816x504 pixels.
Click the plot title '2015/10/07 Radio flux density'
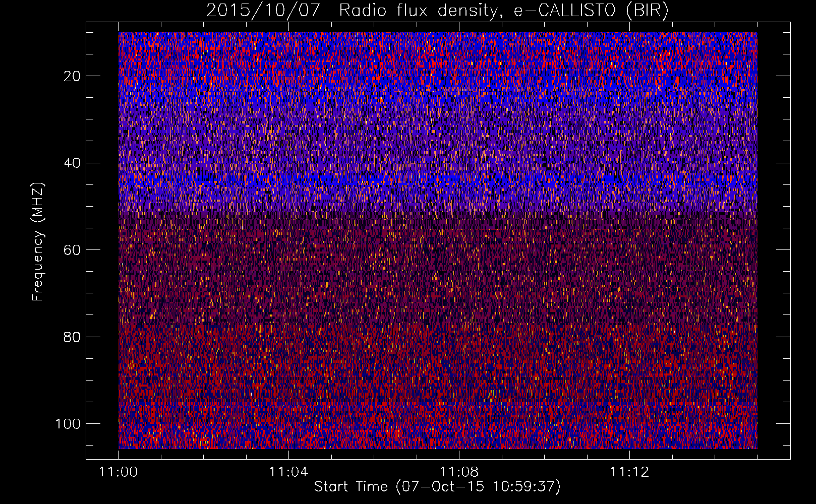[437, 10]
